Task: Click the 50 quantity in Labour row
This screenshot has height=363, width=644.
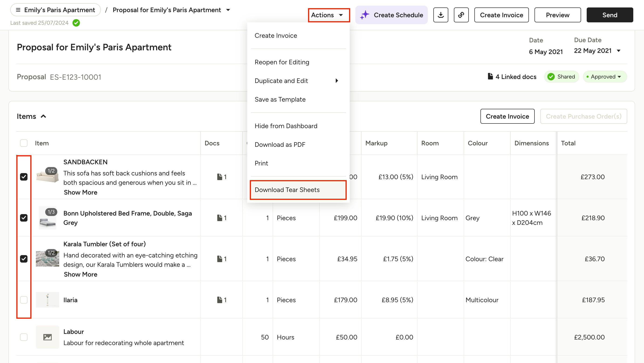Action: pyautogui.click(x=265, y=337)
